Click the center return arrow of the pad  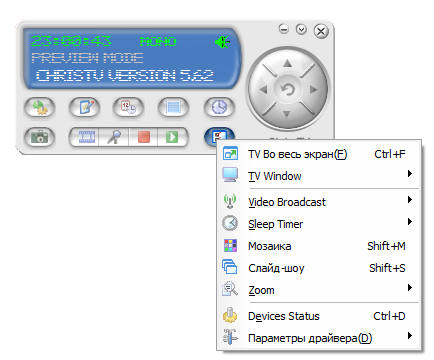(x=287, y=89)
